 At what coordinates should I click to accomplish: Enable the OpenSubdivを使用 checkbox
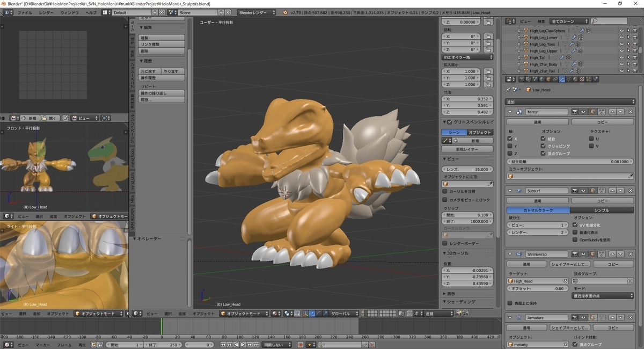575,240
